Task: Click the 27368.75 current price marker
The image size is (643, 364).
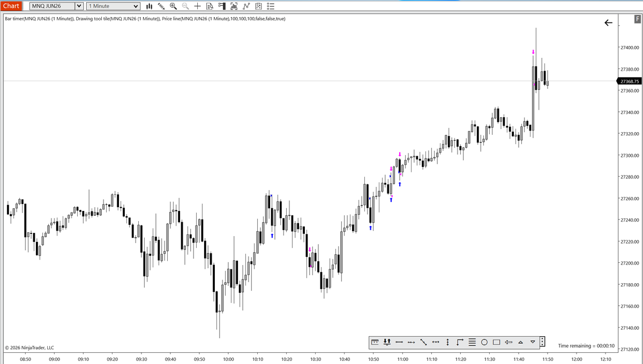Action: [630, 81]
